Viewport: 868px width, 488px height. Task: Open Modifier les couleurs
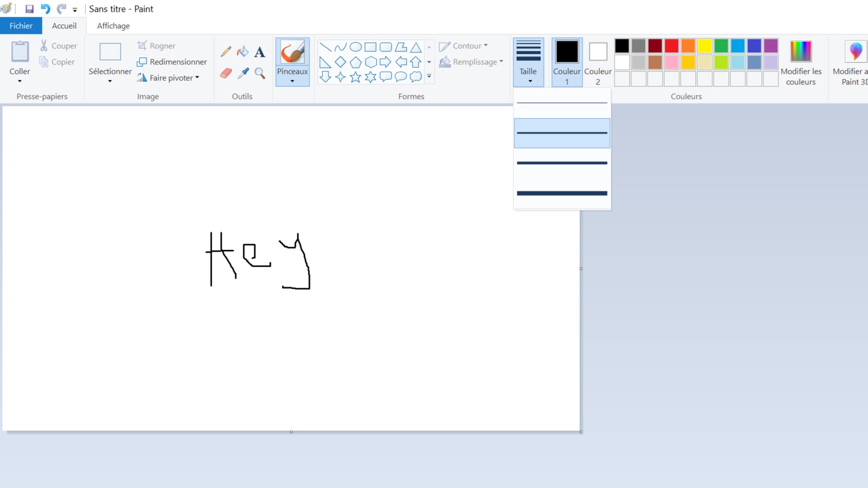point(801,62)
